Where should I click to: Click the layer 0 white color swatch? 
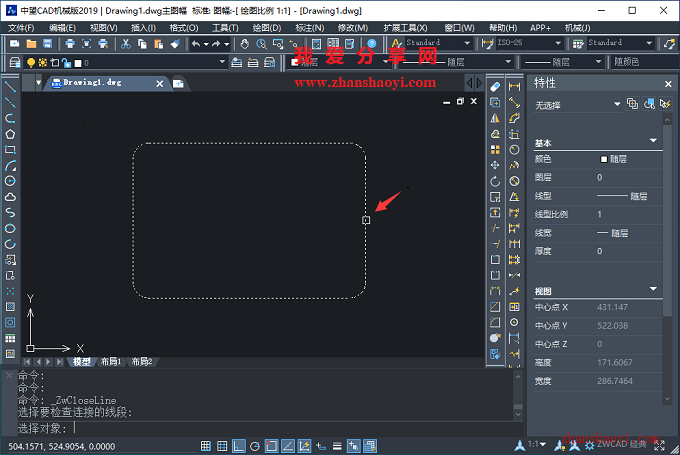(78, 63)
